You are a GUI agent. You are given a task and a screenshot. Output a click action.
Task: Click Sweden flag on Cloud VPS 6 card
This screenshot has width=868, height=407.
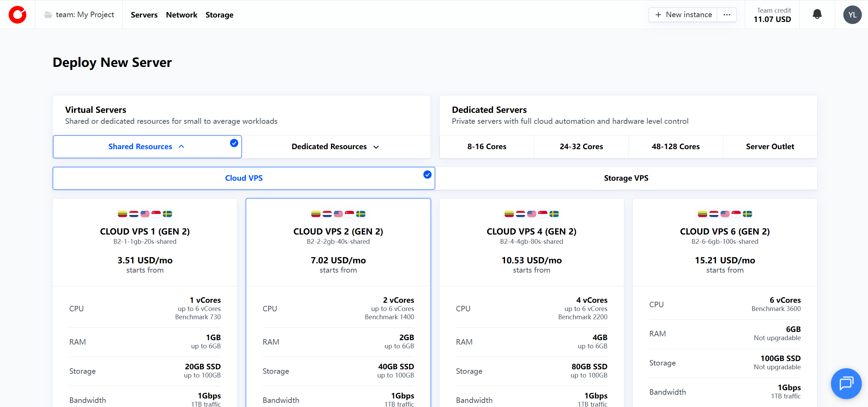tap(747, 214)
